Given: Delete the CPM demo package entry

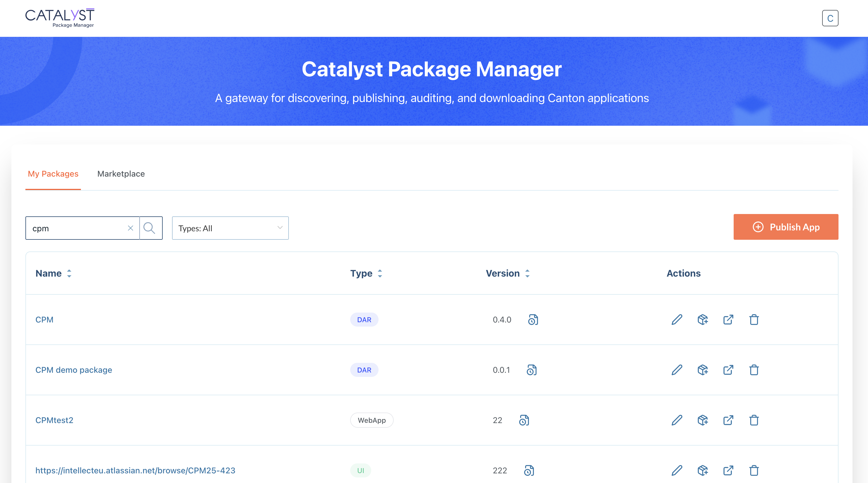Looking at the screenshot, I should (x=754, y=370).
